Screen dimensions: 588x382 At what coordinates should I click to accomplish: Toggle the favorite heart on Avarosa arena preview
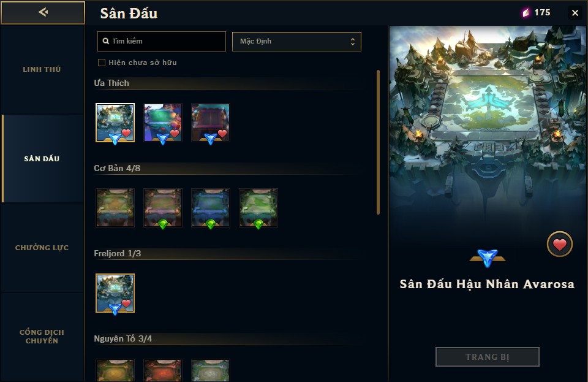pyautogui.click(x=559, y=244)
